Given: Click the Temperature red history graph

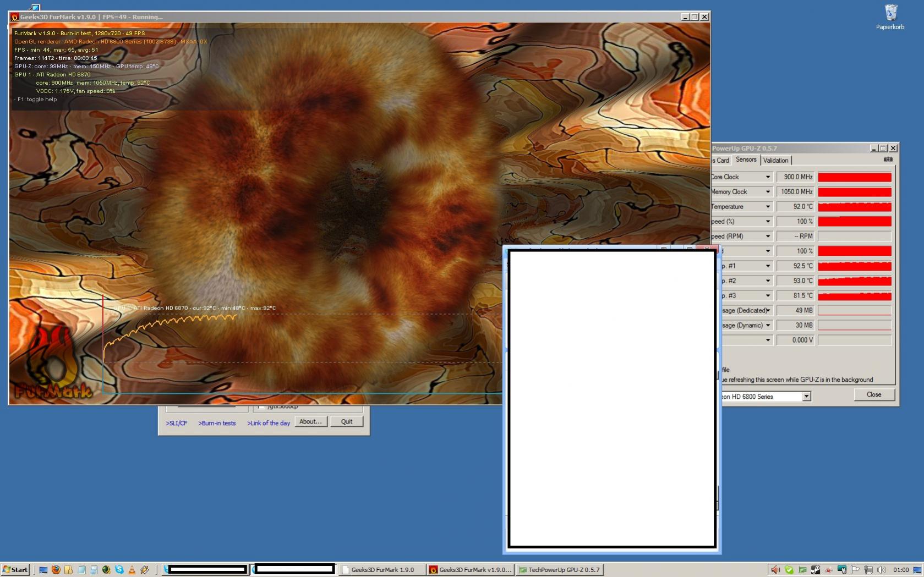Looking at the screenshot, I should tap(855, 207).
